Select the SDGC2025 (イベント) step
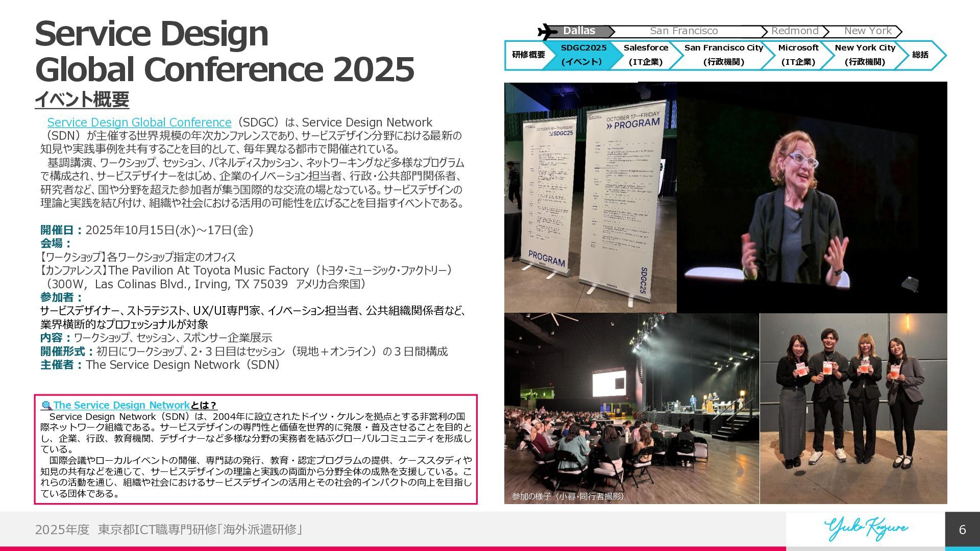The width and height of the screenshot is (980, 551). [x=583, y=55]
